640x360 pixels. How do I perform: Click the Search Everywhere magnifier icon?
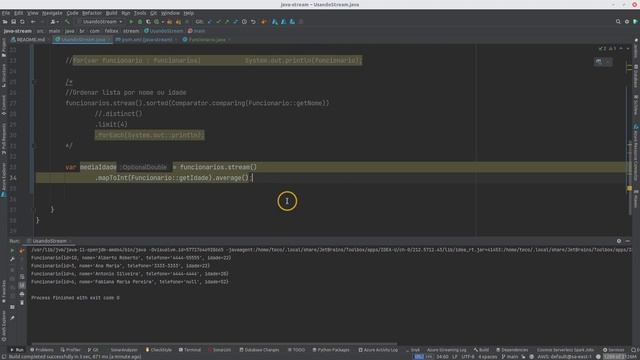coord(618,22)
